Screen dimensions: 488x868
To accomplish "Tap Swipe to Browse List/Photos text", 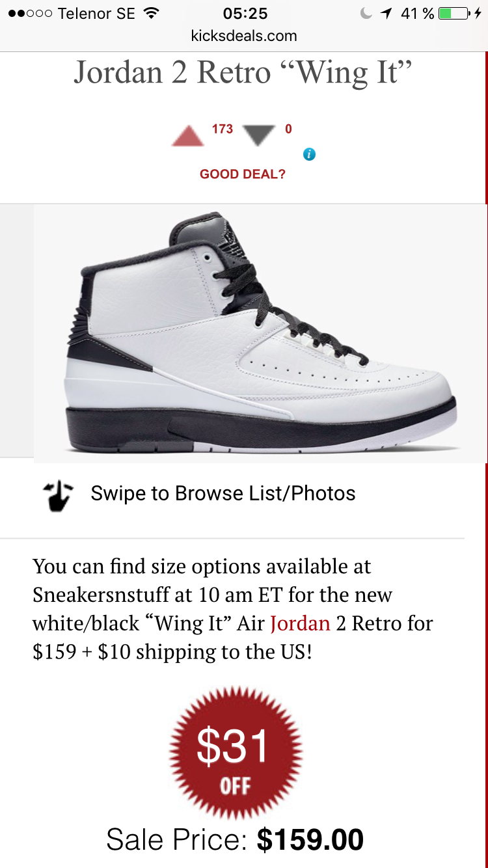I will [x=223, y=493].
